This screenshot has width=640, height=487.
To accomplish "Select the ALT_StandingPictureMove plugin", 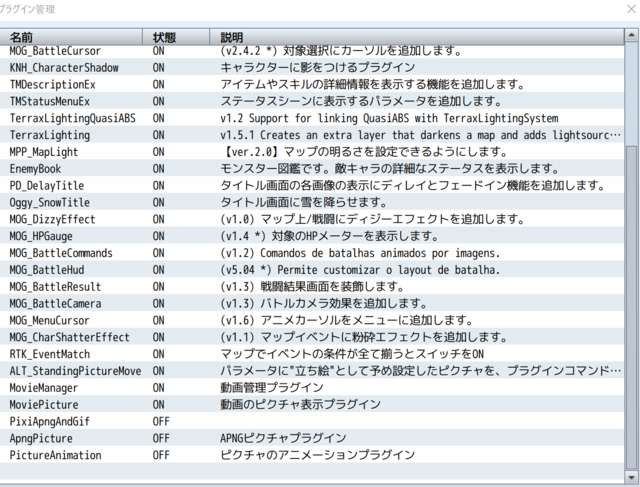I will tap(75, 371).
